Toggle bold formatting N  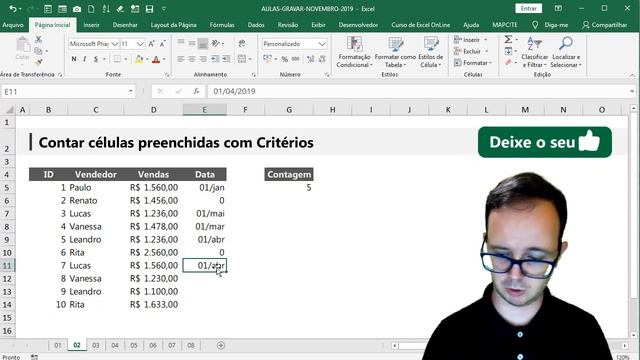pos(74,59)
